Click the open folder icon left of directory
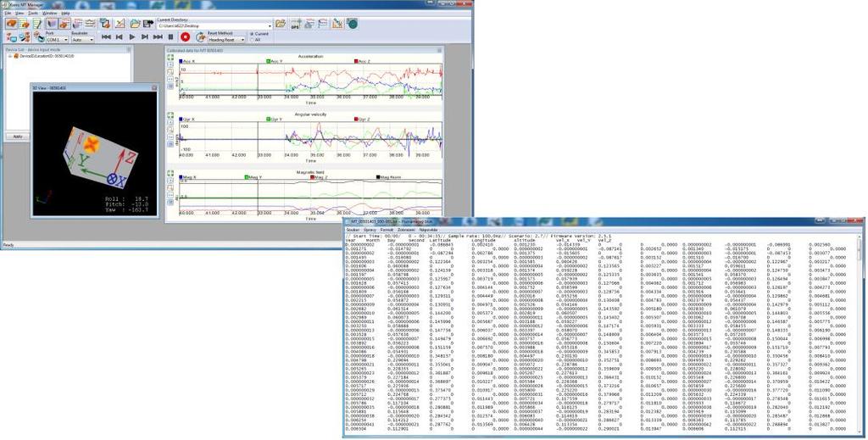 (135, 24)
